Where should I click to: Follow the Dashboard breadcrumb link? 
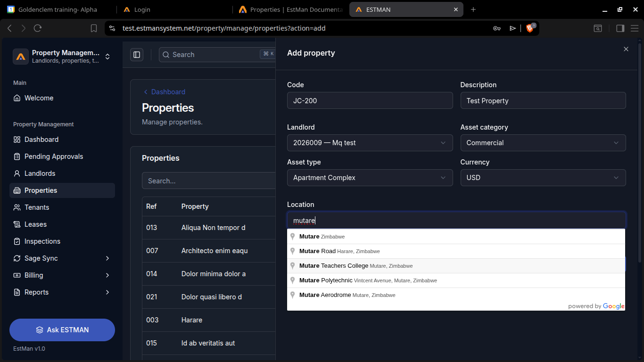coord(165,92)
